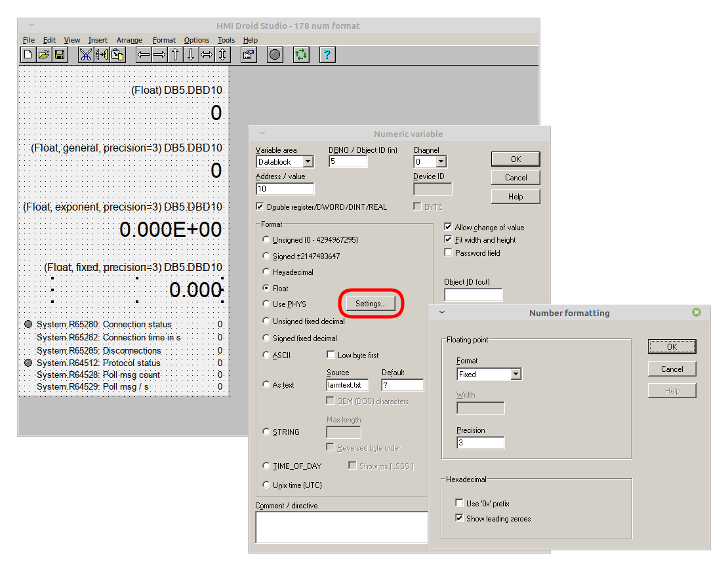Select the Float format radio button
728x570 pixels.
pos(266,288)
